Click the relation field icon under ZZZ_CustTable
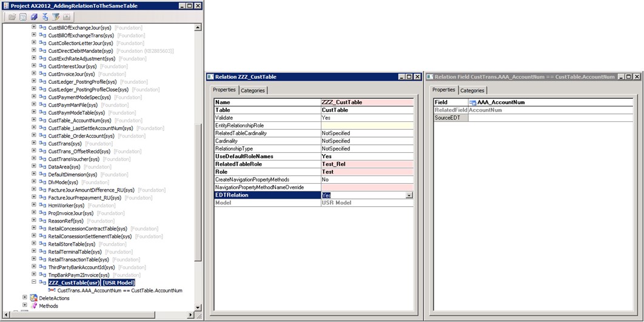Screen dimensions: 644x322 [x=52, y=290]
